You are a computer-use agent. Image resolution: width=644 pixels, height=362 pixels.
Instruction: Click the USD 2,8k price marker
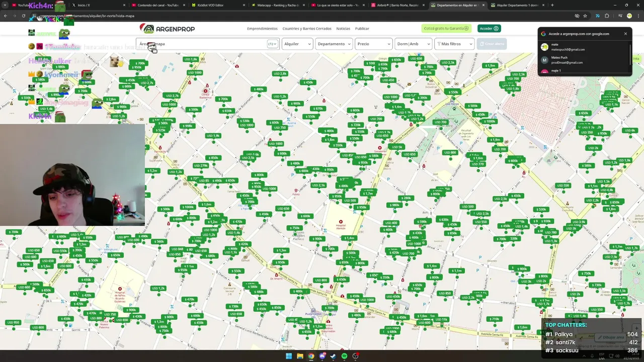pos(280,73)
